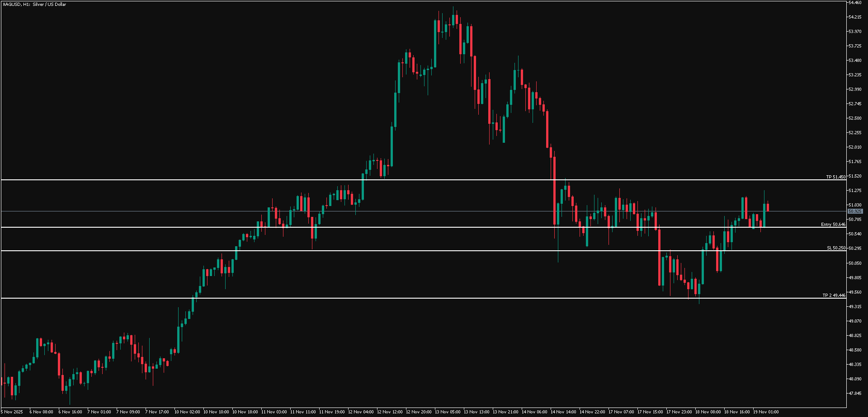Select the TP 2 49.446 line label

(834, 295)
